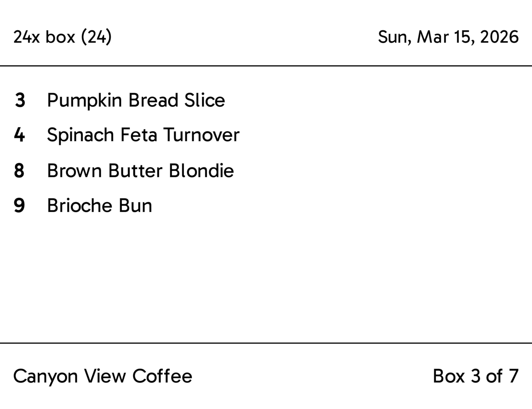The image size is (532, 409).
Task: Select the year 2026 in the date
Action: click(499, 37)
